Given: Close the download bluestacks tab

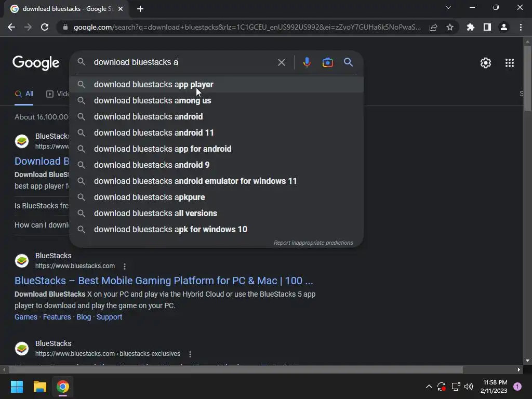Looking at the screenshot, I should tap(121, 9).
